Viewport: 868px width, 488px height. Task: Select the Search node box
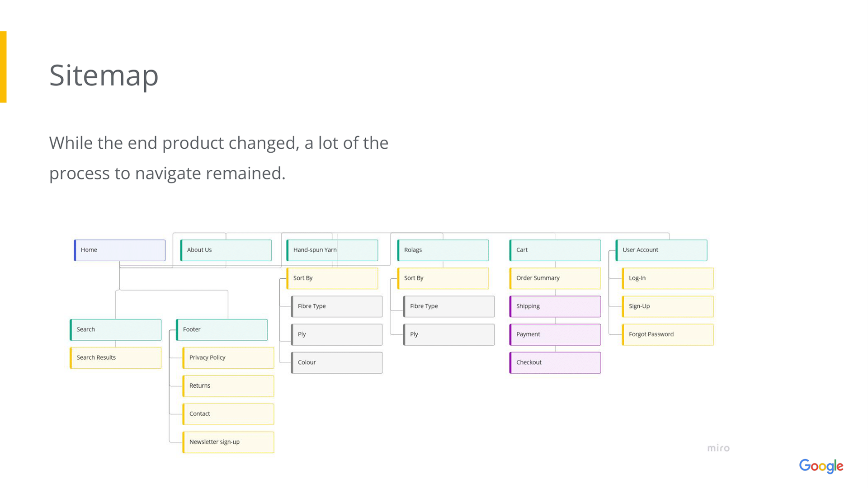point(116,329)
